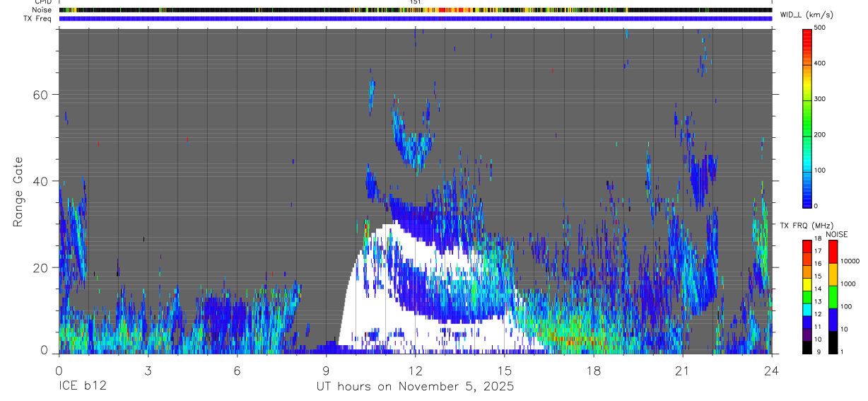
Task: Select the 6 UT hour tick label
Action: coord(237,371)
